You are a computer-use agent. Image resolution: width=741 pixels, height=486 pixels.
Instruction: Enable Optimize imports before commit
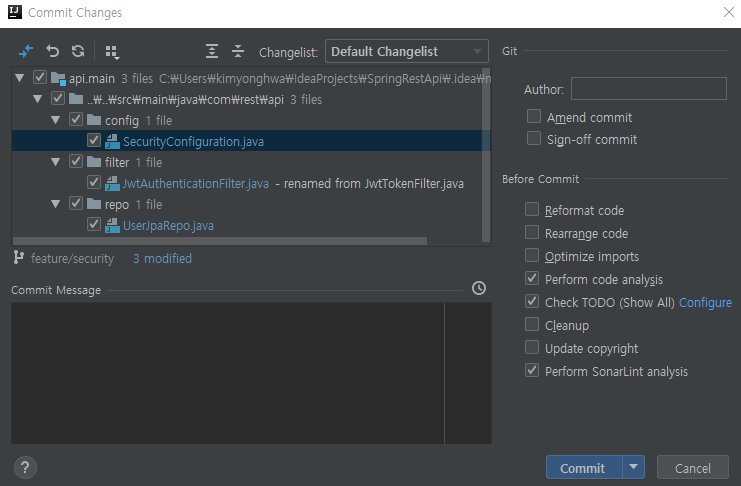tap(532, 255)
